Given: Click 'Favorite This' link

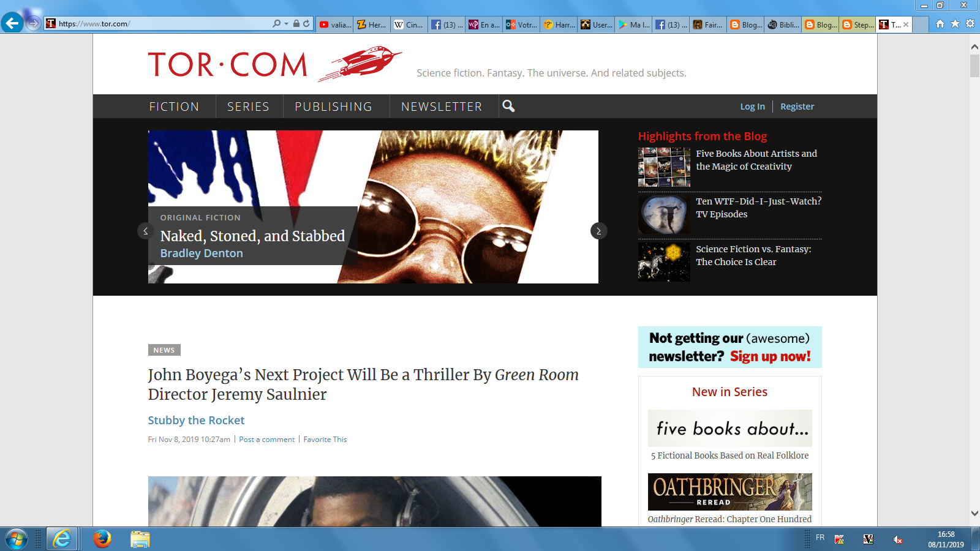Looking at the screenshot, I should [325, 440].
